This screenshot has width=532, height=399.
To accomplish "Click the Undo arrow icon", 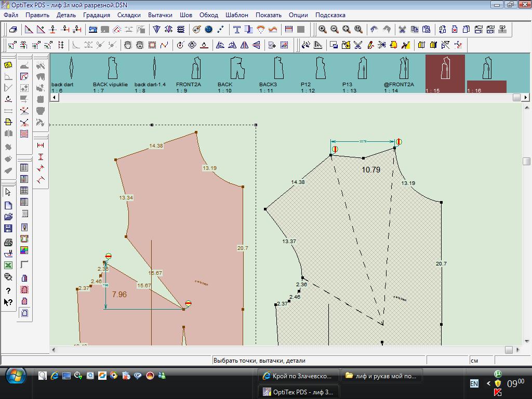I will pyautogui.click(x=374, y=30).
